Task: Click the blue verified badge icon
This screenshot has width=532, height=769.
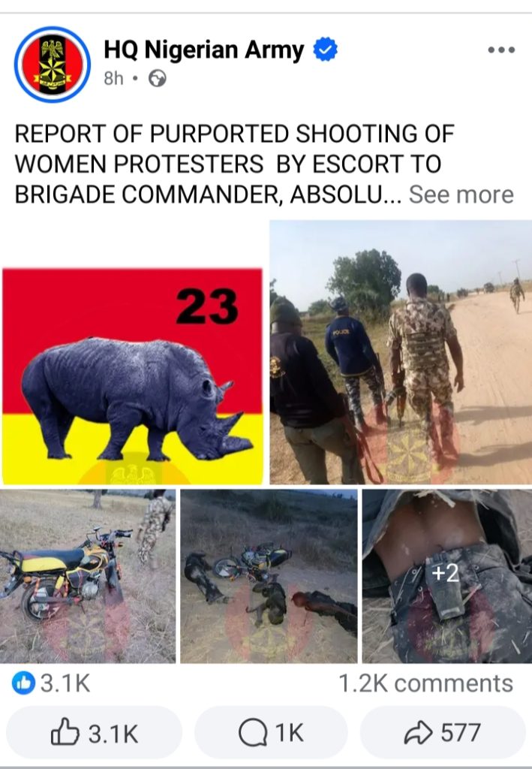Action: (325, 50)
